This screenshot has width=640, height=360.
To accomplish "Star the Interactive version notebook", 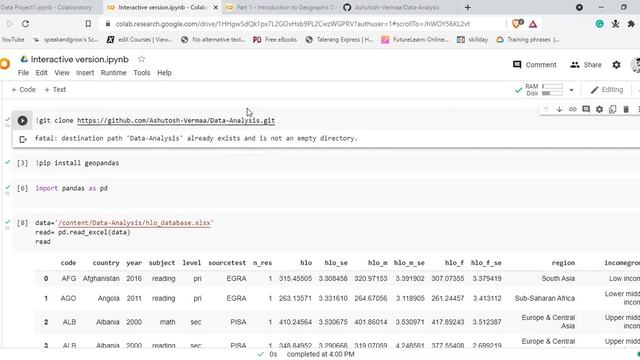I will pyautogui.click(x=142, y=59).
